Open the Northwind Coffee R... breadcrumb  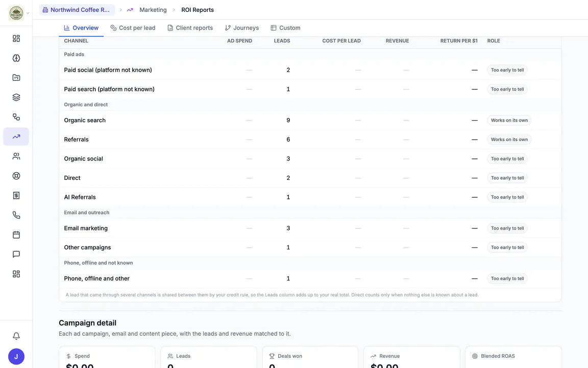[77, 10]
